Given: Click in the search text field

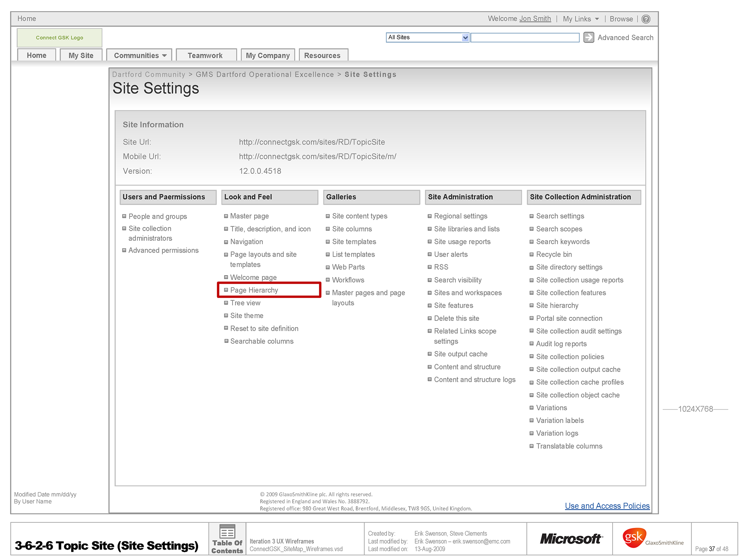Looking at the screenshot, I should click(x=525, y=38).
